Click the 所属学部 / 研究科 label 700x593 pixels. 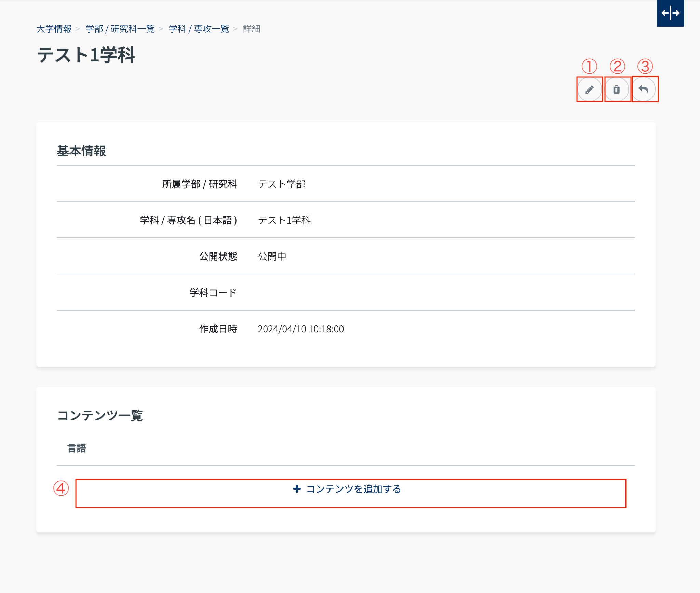click(199, 184)
